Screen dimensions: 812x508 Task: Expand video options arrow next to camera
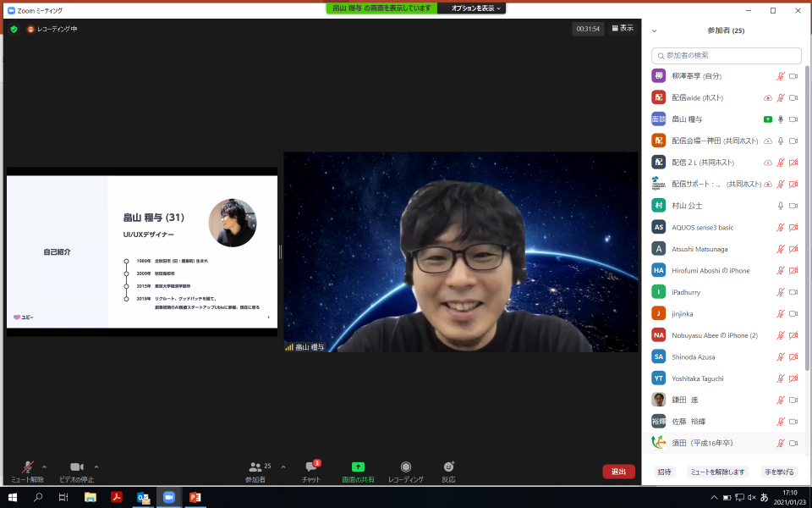pyautogui.click(x=96, y=467)
